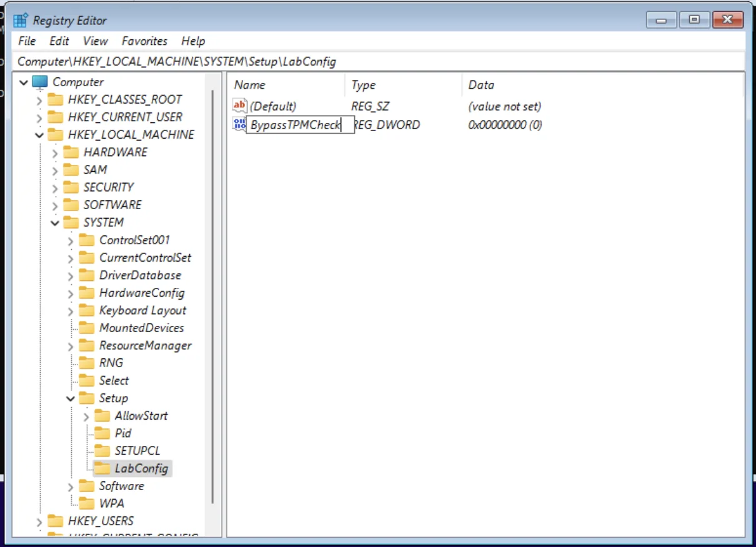Viewport: 756px width, 547px height.
Task: Click the WPA folder icon
Action: pyautogui.click(x=87, y=503)
